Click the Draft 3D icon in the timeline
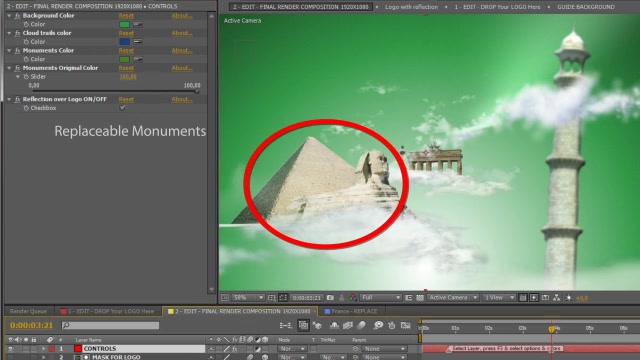Screen dimensions: 640x360 (x=318, y=325)
